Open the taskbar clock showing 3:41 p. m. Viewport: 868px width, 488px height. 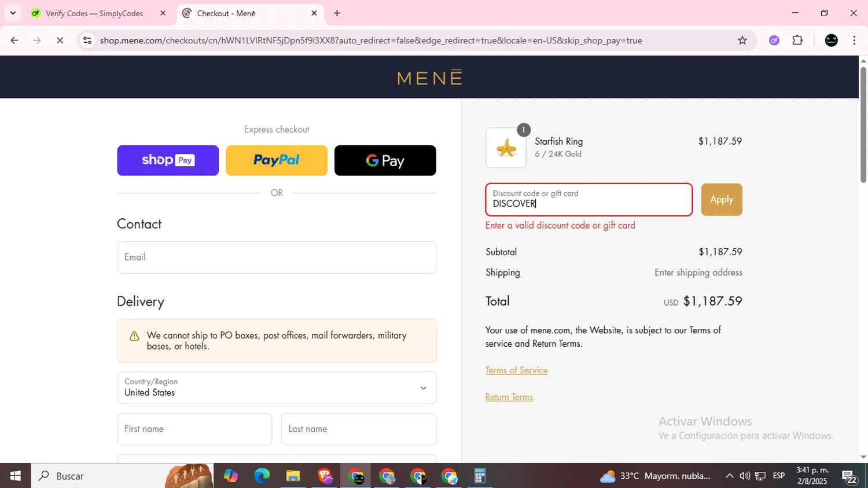pyautogui.click(x=812, y=476)
